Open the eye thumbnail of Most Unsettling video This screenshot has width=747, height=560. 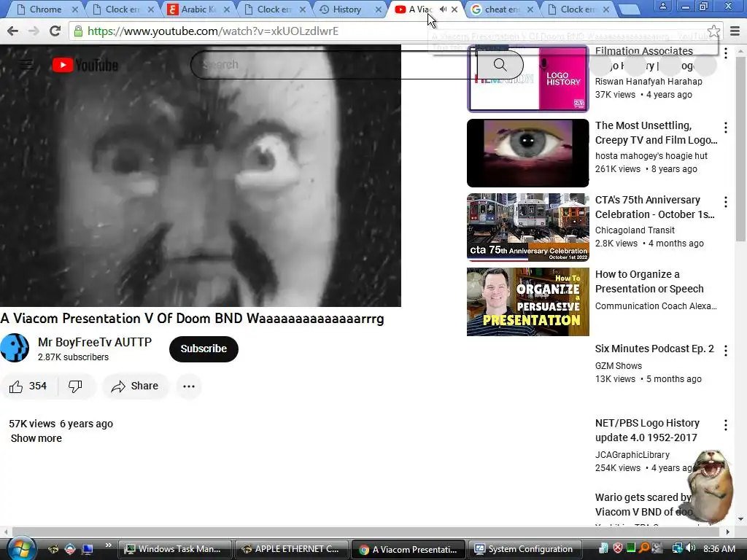point(528,153)
